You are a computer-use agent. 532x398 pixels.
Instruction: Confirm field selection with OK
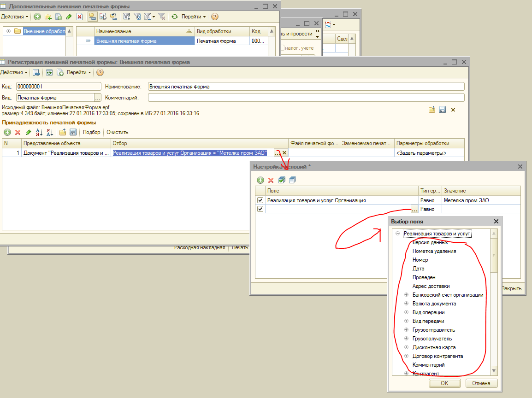point(444,383)
